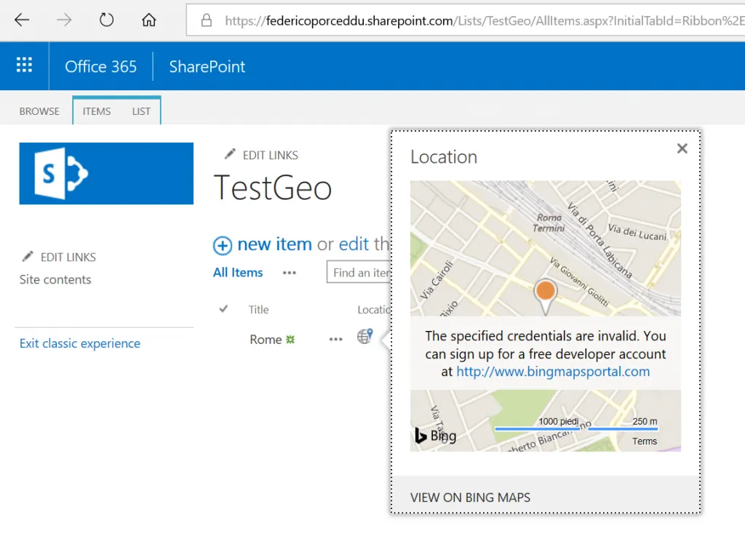Click the SharePoint link in header
Image resolution: width=745 pixels, height=560 pixels.
tap(207, 66)
